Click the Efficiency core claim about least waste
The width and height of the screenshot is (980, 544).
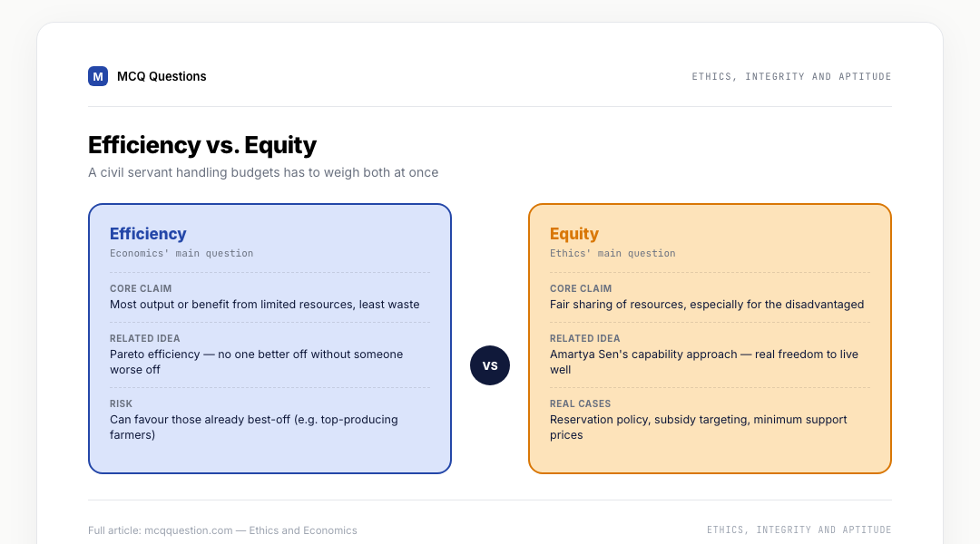point(264,304)
